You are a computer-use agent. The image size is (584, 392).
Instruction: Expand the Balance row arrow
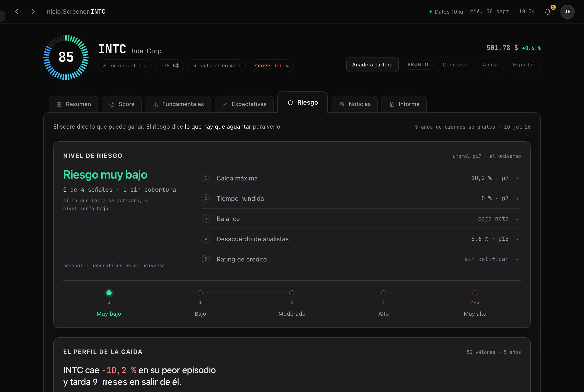[517, 219]
